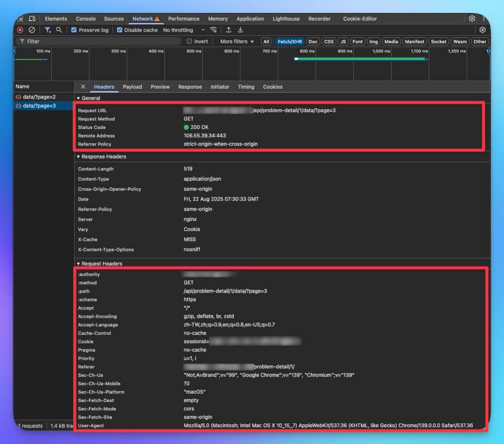Click the Remote Address 106.55.39.34:443 value
504x444 pixels.
point(205,135)
